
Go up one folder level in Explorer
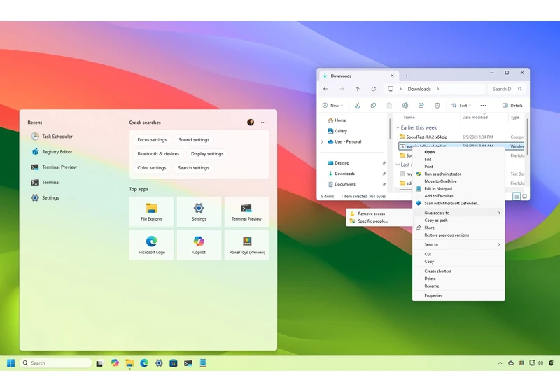click(x=358, y=89)
